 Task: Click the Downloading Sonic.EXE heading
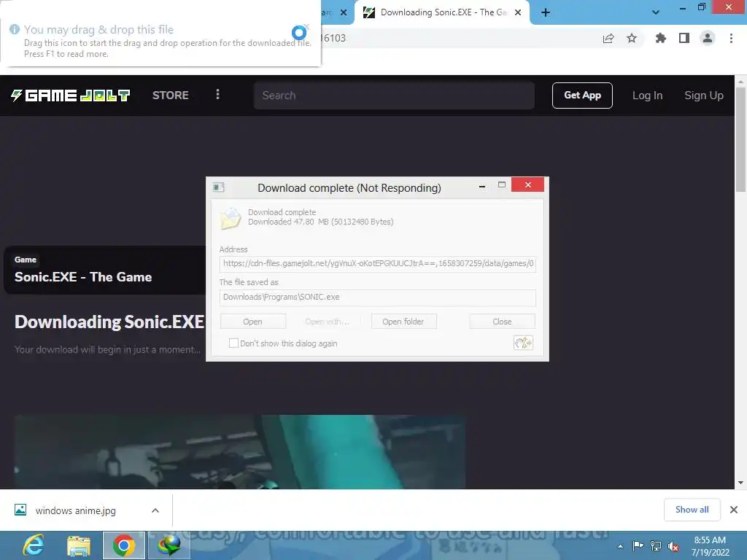[x=109, y=322]
